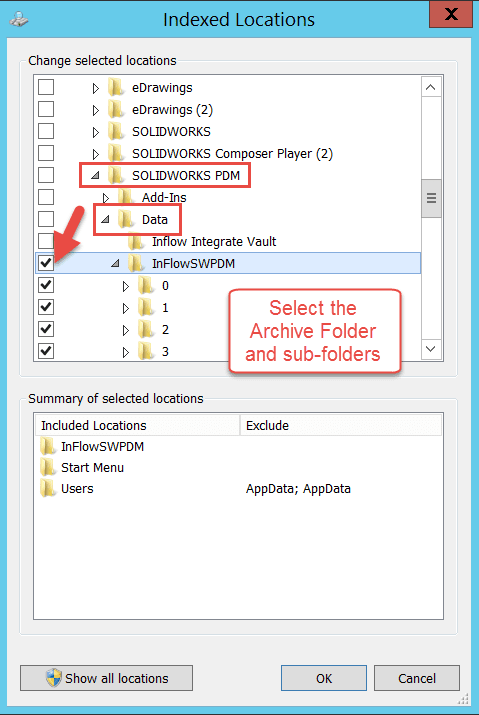Select 'Inflow Integrate Vault' tree label
The image size is (479, 715).
coord(214,241)
